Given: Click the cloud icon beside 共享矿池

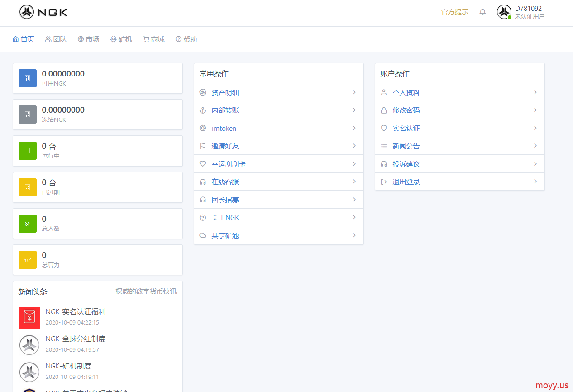Looking at the screenshot, I should [x=203, y=235].
